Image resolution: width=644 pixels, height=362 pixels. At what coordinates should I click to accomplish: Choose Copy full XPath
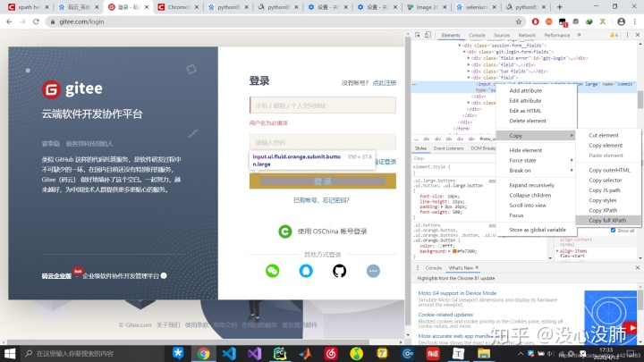[x=608, y=221]
